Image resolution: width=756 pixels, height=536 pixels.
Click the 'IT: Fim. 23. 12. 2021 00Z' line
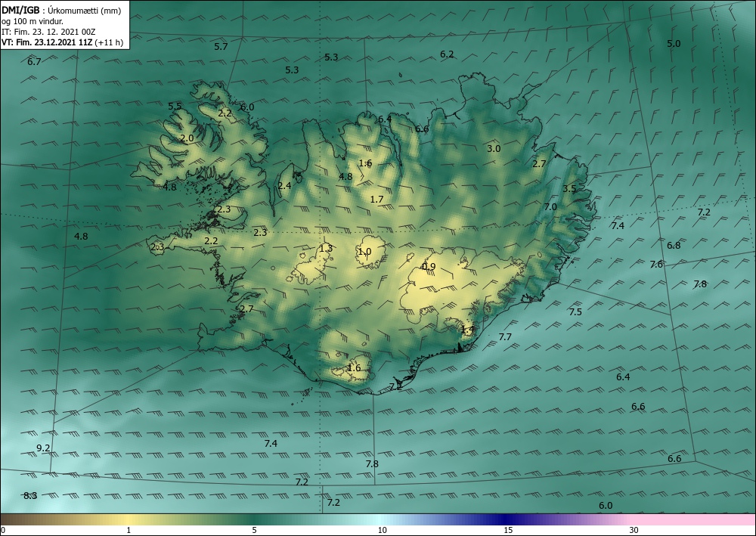pos(48,32)
